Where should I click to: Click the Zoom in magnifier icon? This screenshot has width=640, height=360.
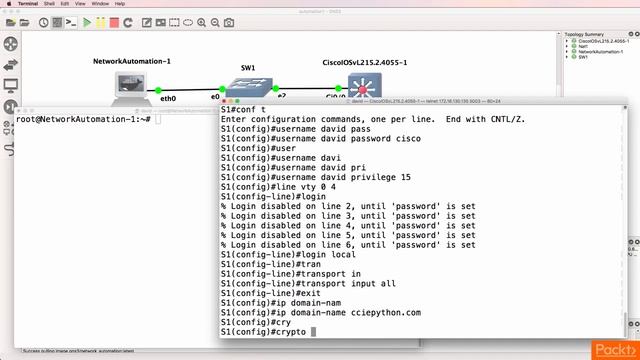(202, 23)
